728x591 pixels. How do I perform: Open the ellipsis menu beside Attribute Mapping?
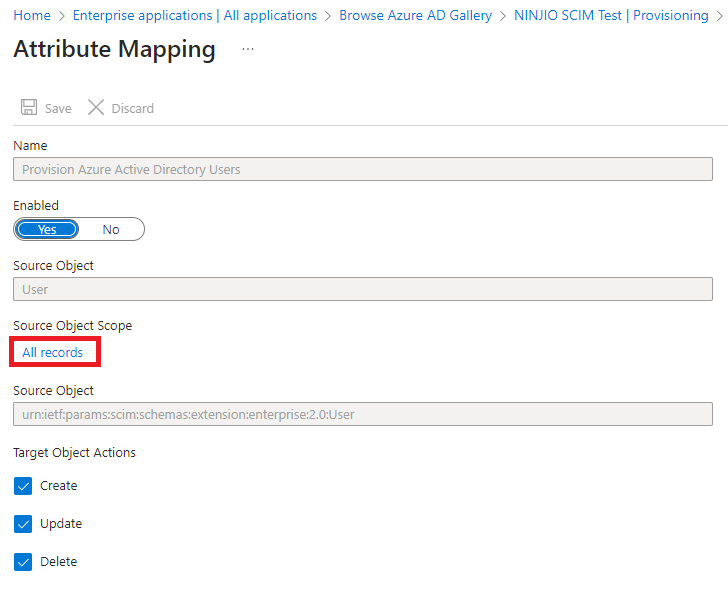pos(248,50)
